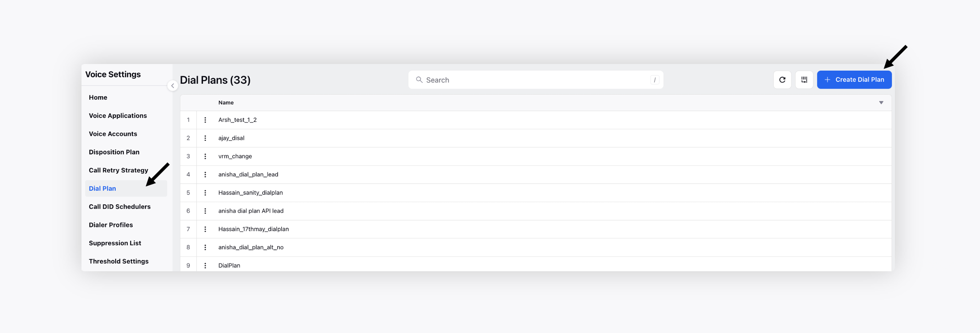Open three-dot menu for Hassain_sanity_dialplan
The width and height of the screenshot is (980, 333).
tap(205, 193)
